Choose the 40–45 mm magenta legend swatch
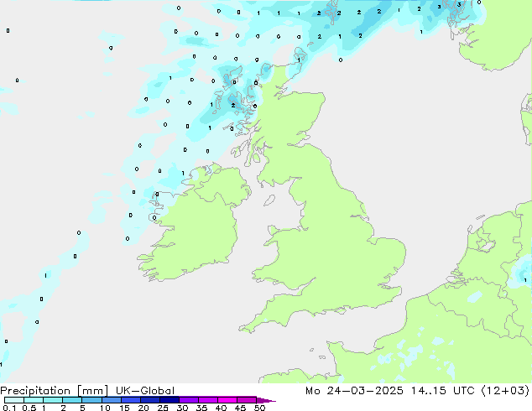 click(227, 400)
